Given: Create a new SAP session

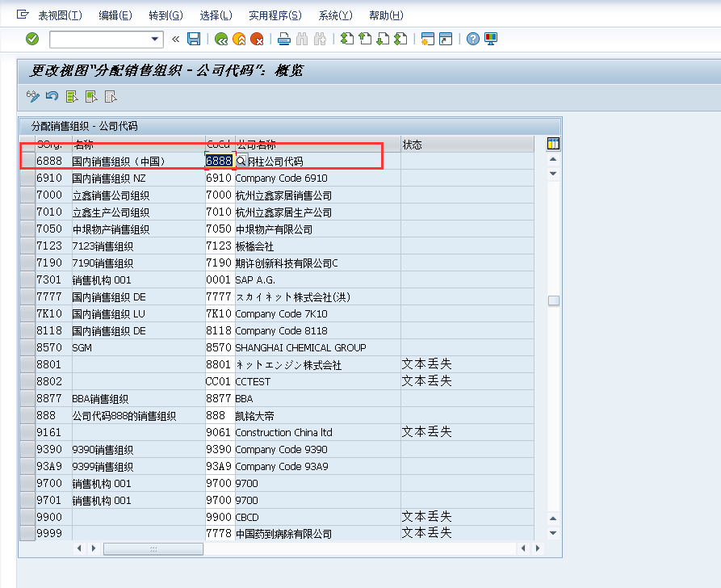Looking at the screenshot, I should (x=430, y=38).
